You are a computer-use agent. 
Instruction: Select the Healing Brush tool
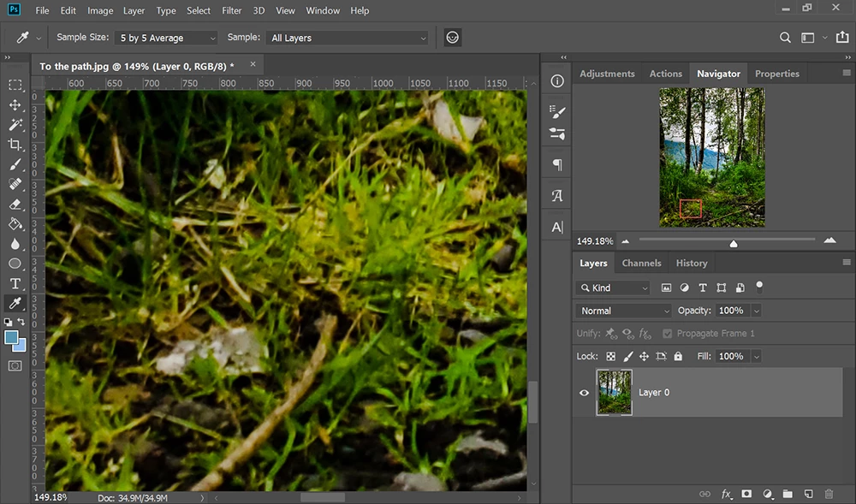click(15, 184)
